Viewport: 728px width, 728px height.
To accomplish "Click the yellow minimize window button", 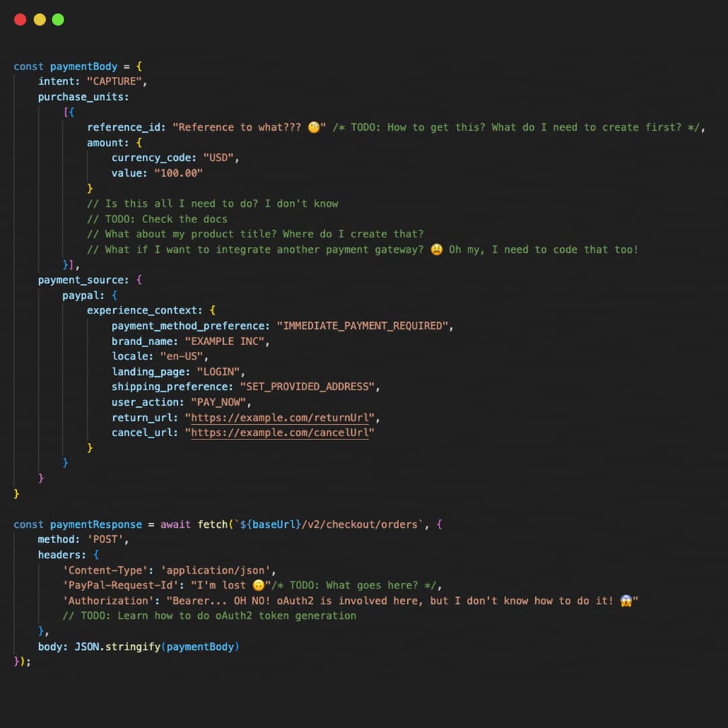I will [x=39, y=20].
